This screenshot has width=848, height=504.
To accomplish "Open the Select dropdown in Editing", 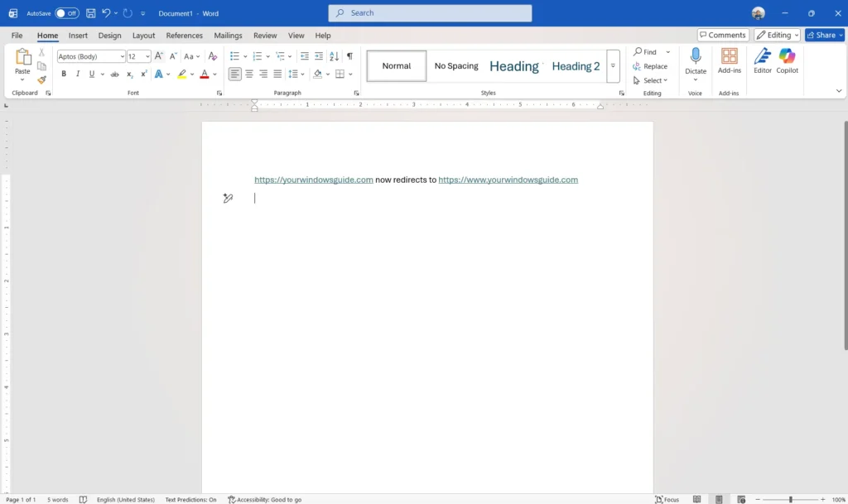I will click(x=651, y=80).
